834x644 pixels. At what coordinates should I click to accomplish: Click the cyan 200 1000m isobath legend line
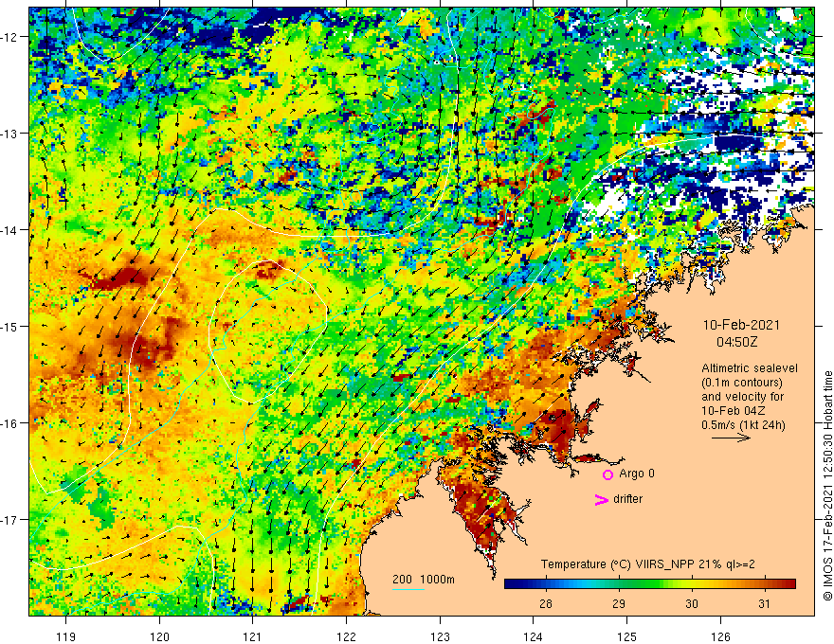pos(408,589)
